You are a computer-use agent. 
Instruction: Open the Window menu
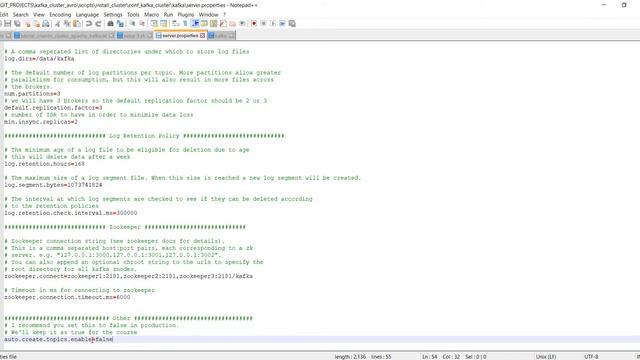tap(209, 15)
